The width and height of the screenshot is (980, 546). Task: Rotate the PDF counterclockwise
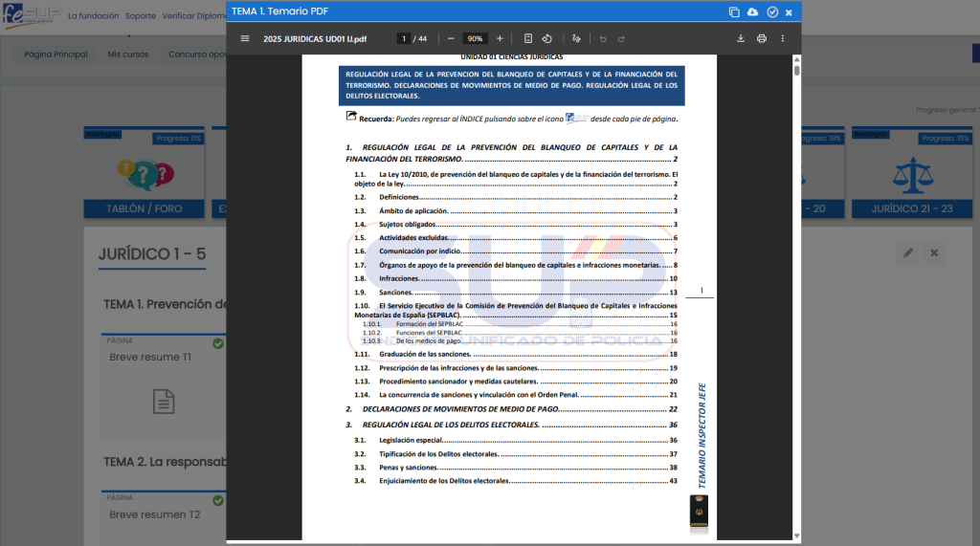[x=546, y=38]
